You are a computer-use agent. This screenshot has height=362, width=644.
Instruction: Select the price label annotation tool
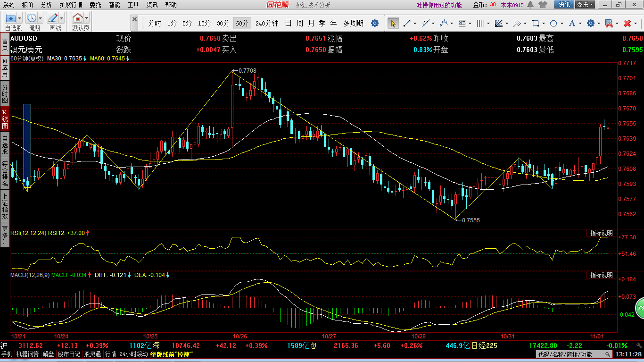462,23
